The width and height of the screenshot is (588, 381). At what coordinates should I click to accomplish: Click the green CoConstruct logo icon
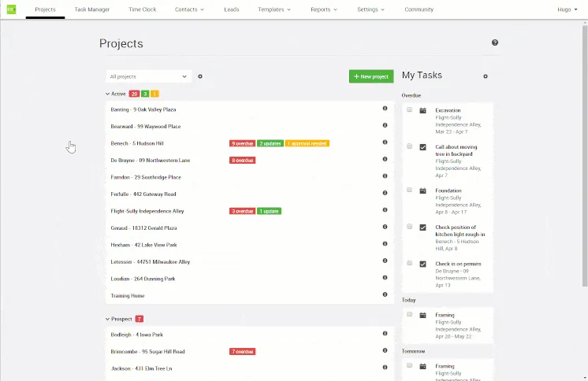coord(11,9)
